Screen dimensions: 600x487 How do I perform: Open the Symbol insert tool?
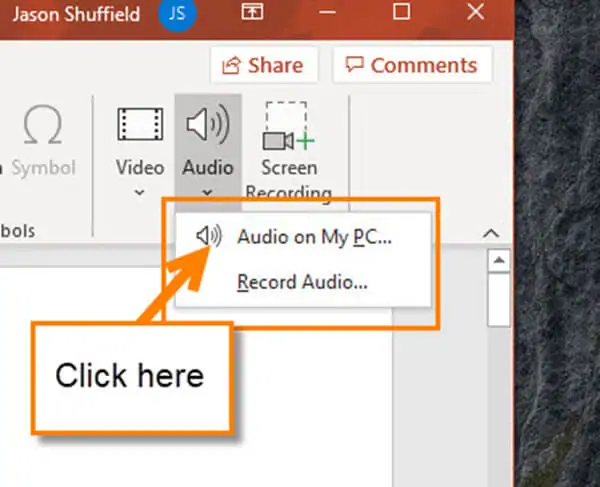(x=43, y=141)
